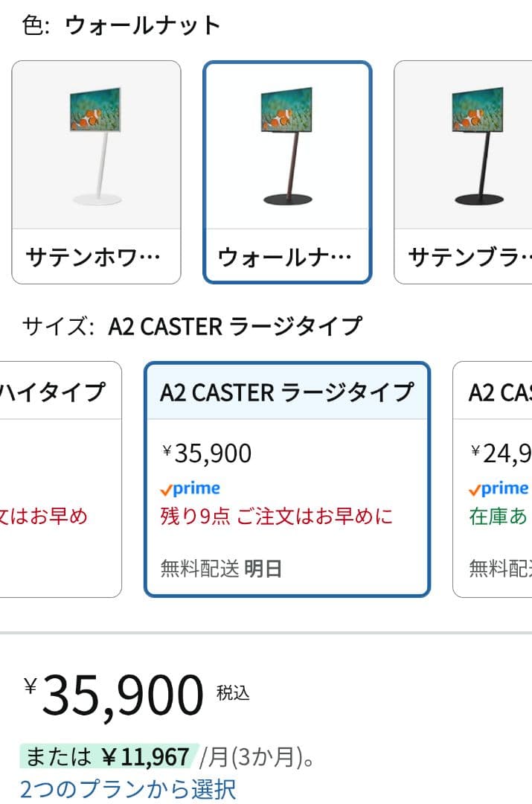Tap the または ¥11,967 monthly payment badge
532x804 pixels.
[108, 757]
